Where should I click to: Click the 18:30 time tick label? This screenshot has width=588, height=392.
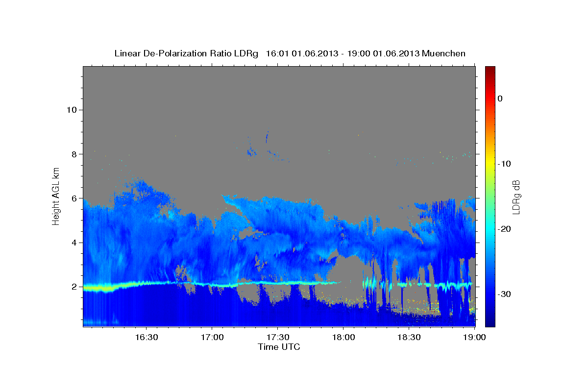coord(409,338)
